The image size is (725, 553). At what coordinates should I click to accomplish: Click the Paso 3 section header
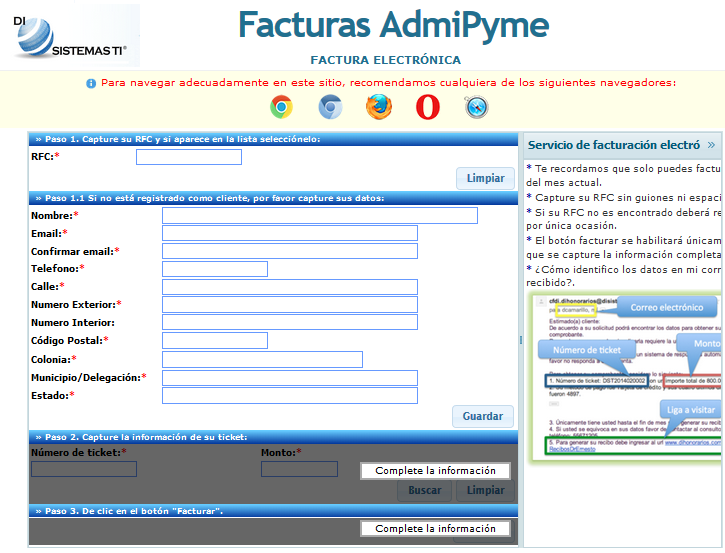pos(273,511)
